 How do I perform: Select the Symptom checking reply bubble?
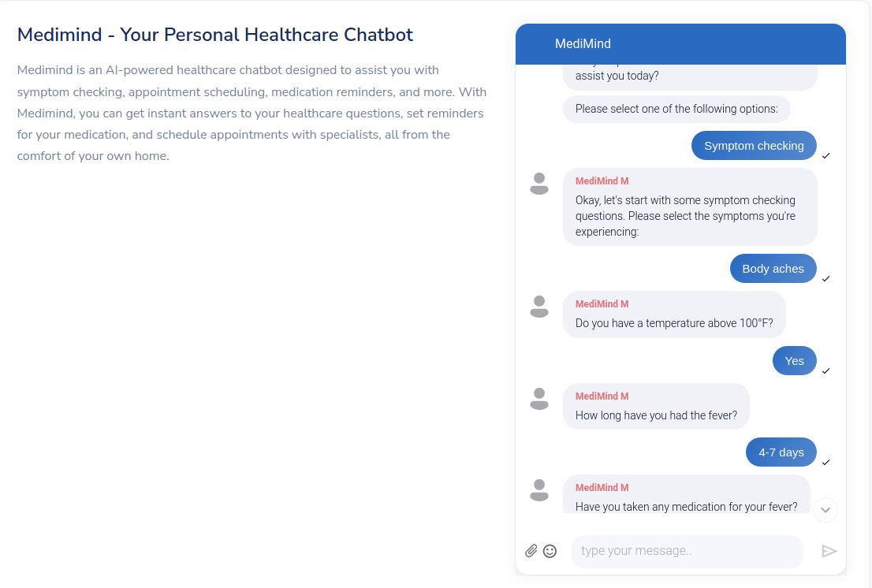754,145
